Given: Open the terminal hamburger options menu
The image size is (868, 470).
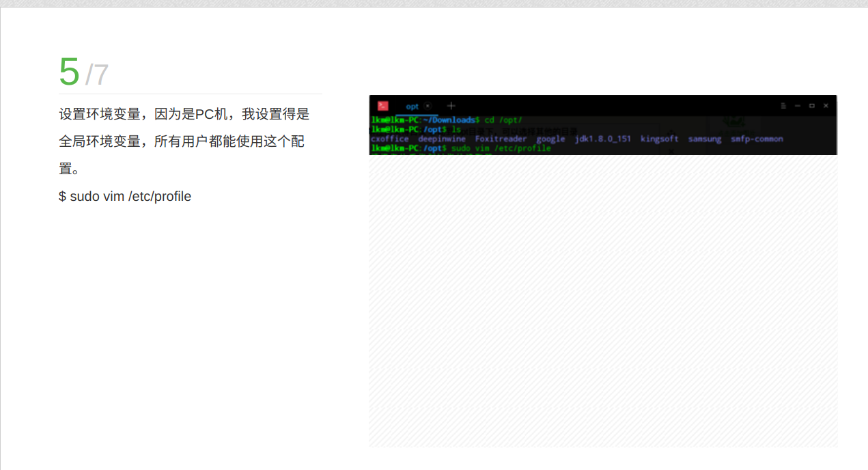Looking at the screenshot, I should [783, 106].
